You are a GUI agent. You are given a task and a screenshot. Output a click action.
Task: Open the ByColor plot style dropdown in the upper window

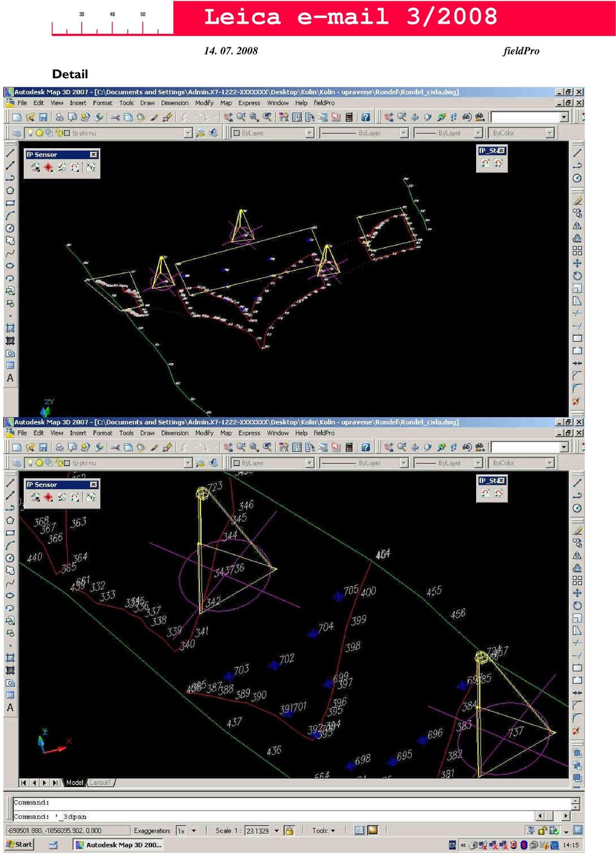click(x=550, y=133)
